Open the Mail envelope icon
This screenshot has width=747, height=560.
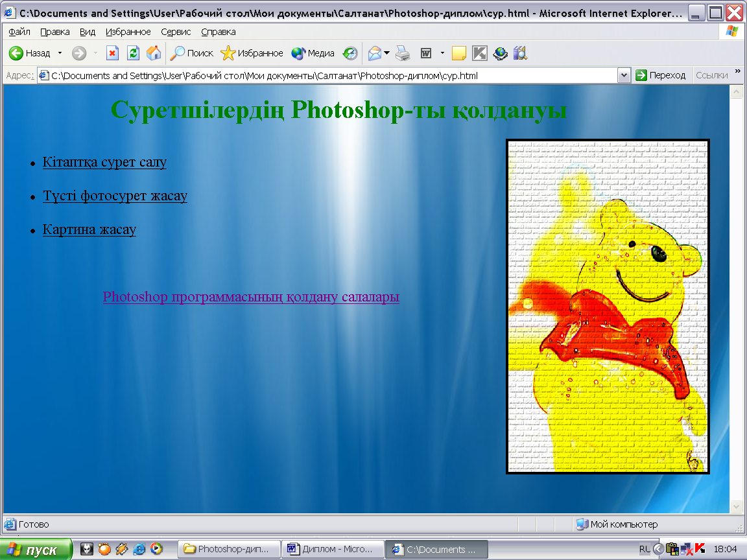point(375,53)
